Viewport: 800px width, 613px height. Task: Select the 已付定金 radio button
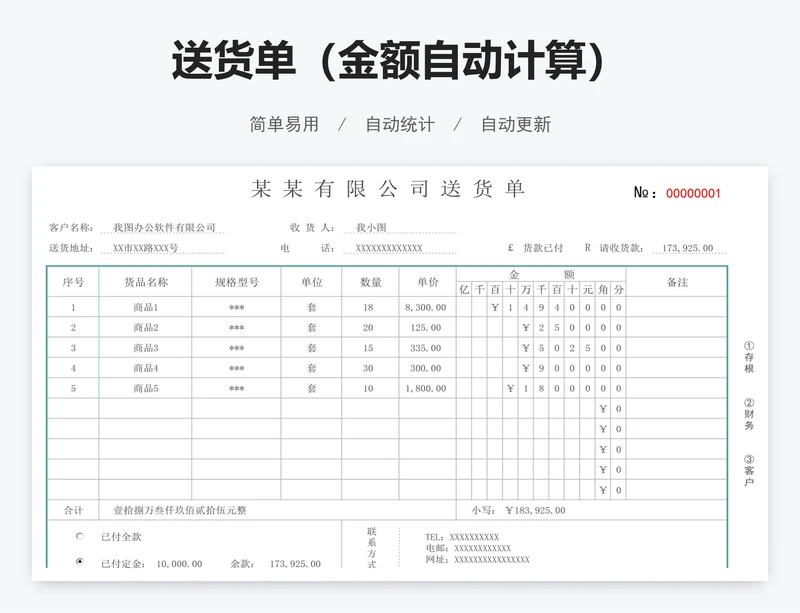point(80,561)
